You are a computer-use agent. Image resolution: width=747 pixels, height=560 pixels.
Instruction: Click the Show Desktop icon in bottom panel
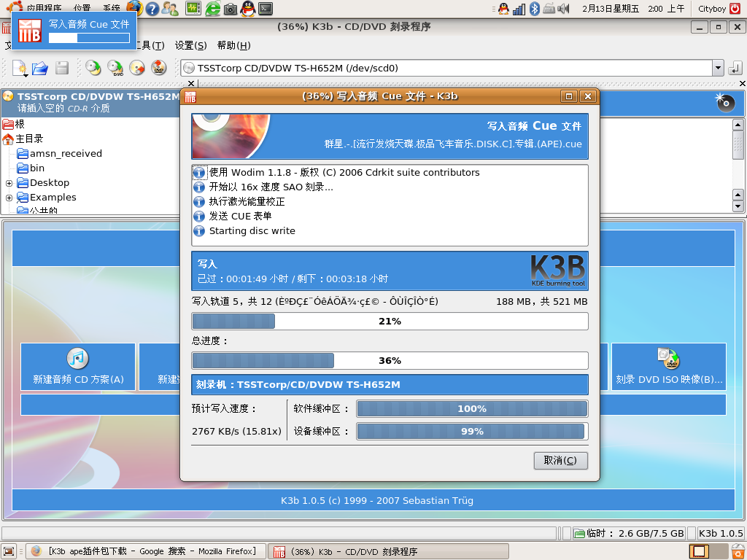pyautogui.click(x=9, y=551)
